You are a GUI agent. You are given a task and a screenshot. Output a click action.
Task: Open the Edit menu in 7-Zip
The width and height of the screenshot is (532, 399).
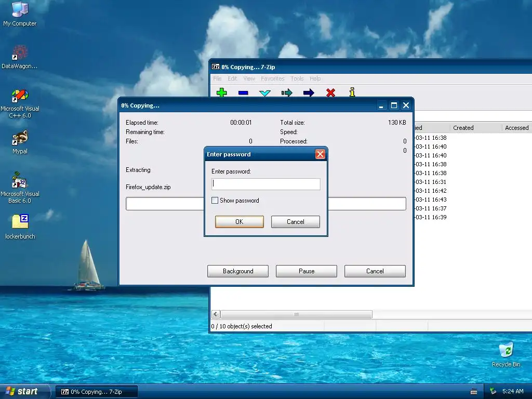[232, 78]
